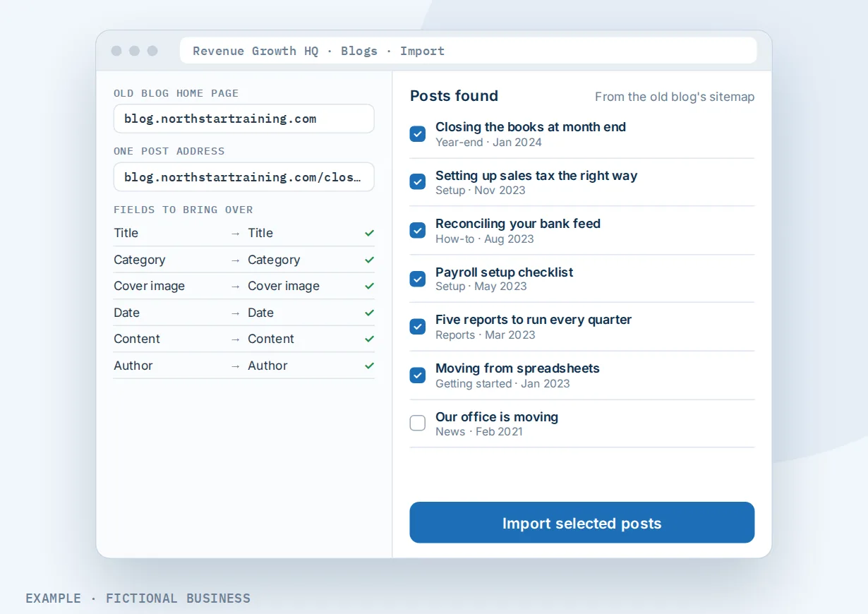Viewport: 868px width, 614px height.
Task: Click Import selected posts button
Action: pos(582,523)
